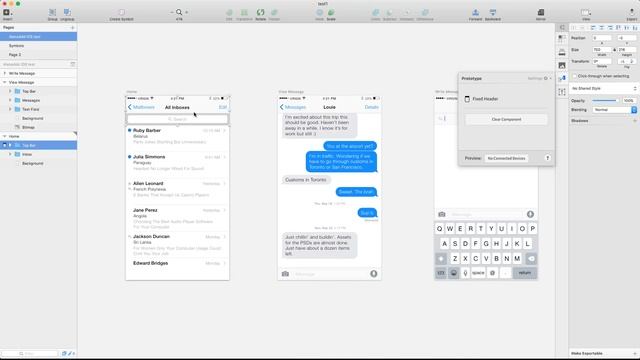The height and width of the screenshot is (360, 640).
Task: Click Create Symbol in toolbar
Action: tap(121, 13)
